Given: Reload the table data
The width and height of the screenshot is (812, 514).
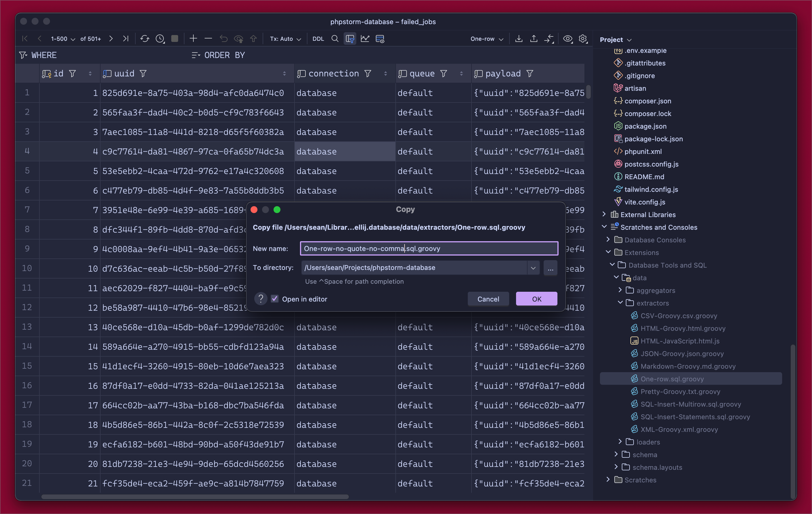Looking at the screenshot, I should tap(145, 39).
